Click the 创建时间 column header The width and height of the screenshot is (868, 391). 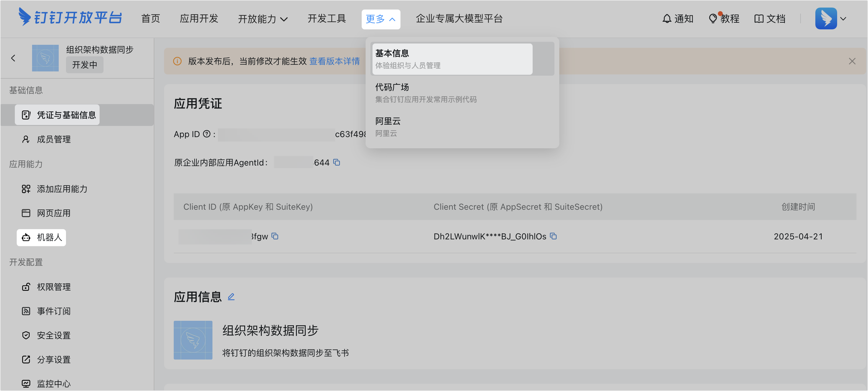click(798, 207)
